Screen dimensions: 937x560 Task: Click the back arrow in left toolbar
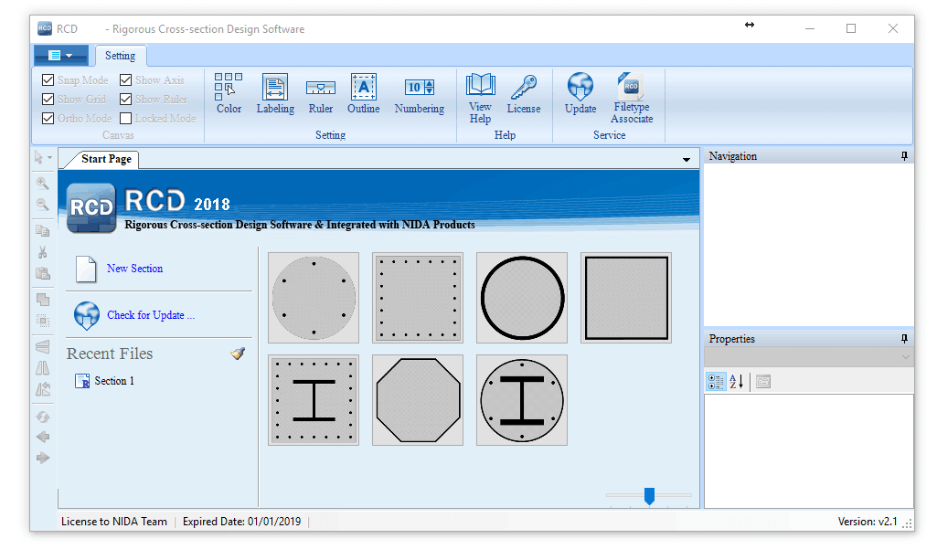42,437
